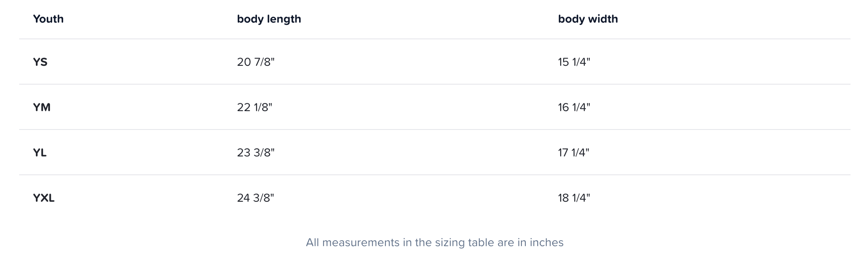Click the 22 1/8" body length value
The height and width of the screenshot is (259, 868).
[254, 107]
